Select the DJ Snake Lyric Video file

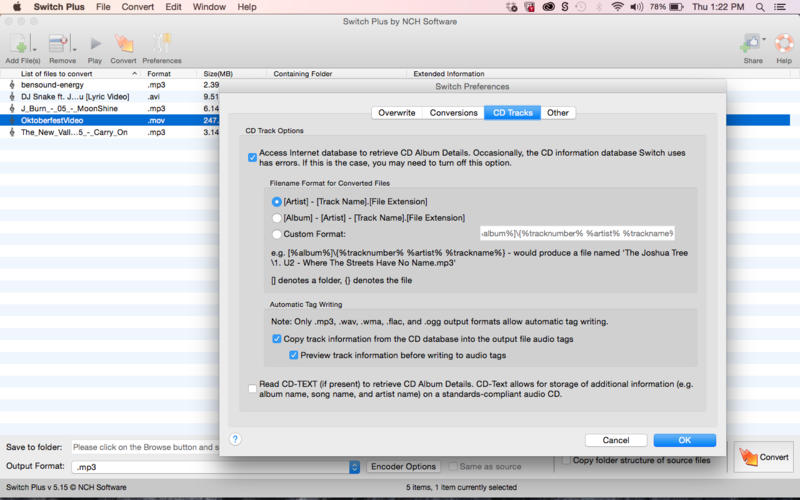[110, 96]
